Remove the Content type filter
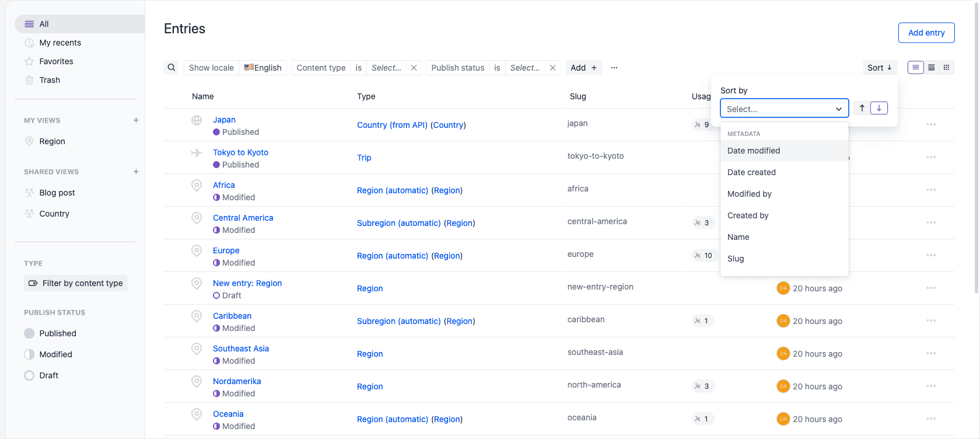 coord(414,68)
